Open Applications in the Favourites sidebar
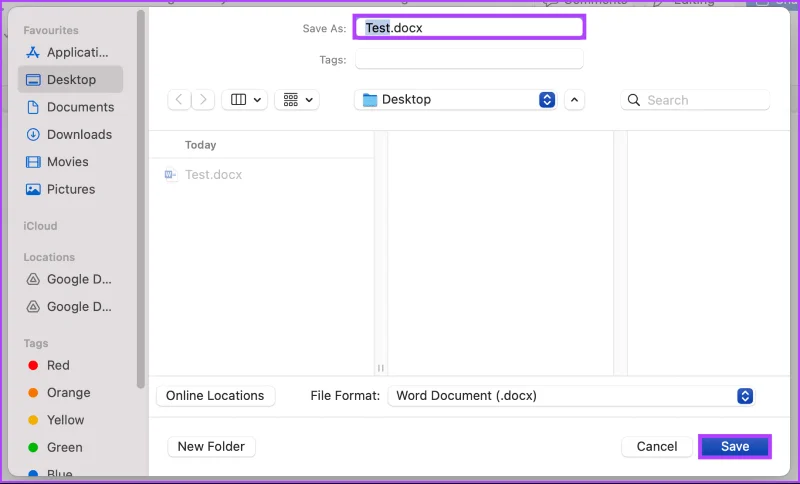 pos(70,53)
